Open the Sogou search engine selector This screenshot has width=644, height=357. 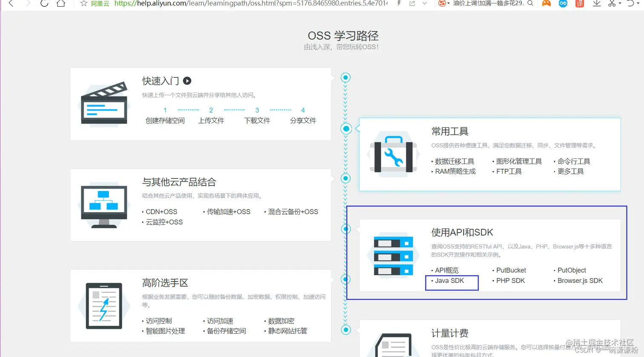[444, 3]
